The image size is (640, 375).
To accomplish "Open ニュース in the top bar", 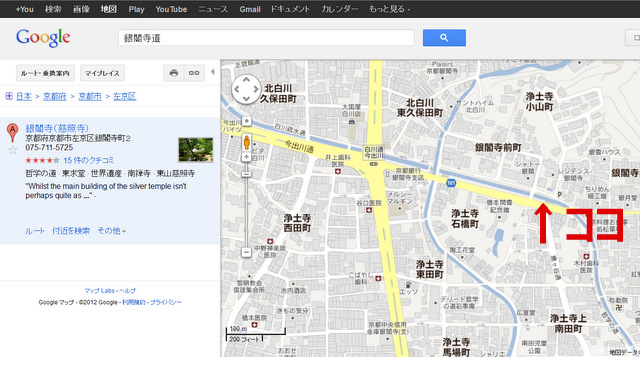I will click(213, 9).
